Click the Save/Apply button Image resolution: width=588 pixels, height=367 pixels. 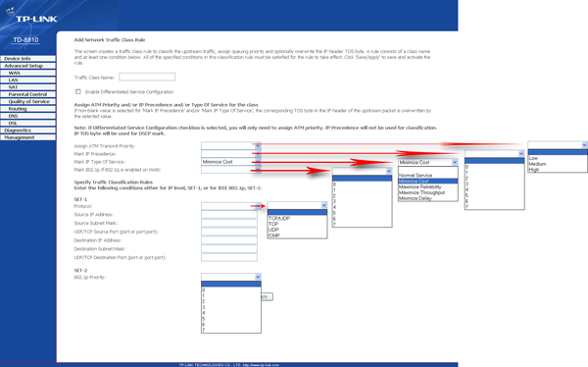click(267, 296)
